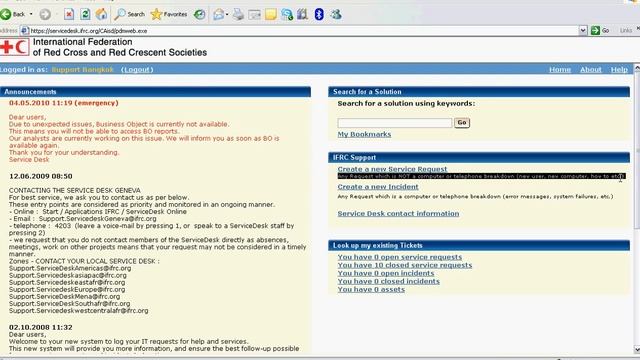This screenshot has height=360, width=640.
Task: Click Support.Servicedeskeastafr@ifrc.org text
Action: [67, 282]
